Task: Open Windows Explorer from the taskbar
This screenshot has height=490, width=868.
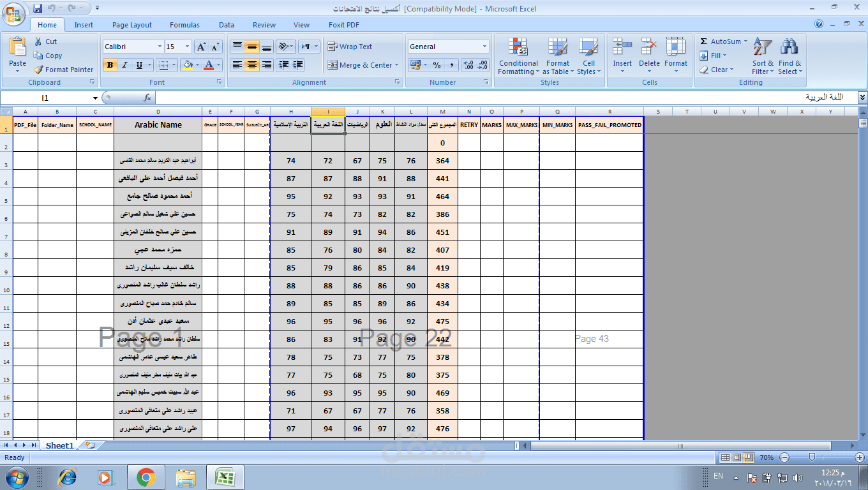Action: tap(186, 477)
